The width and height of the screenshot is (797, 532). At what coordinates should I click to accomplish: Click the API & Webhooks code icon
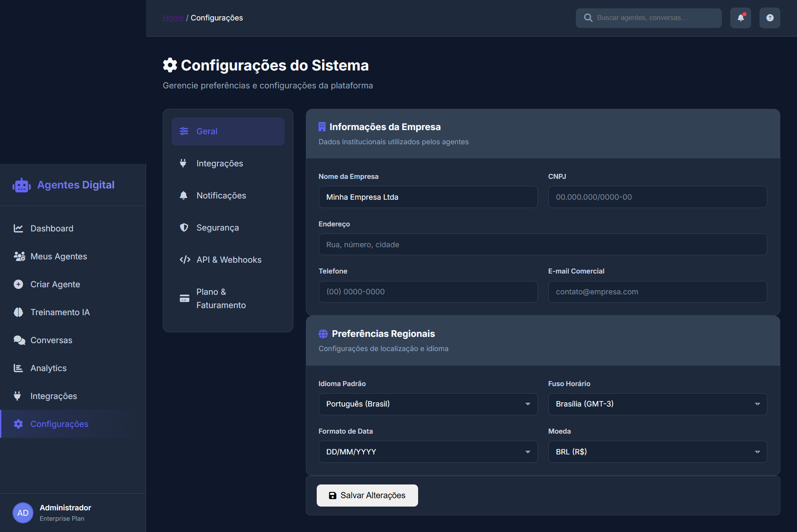click(185, 260)
